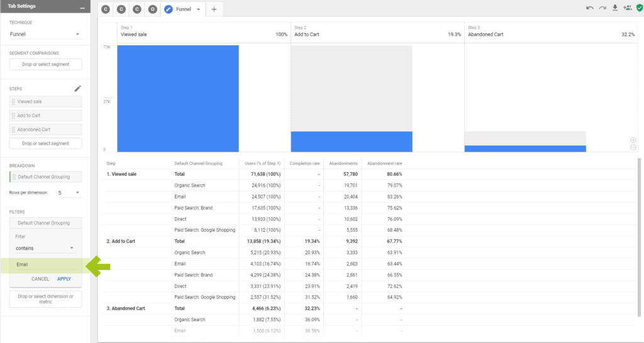Open the Rows per dimension dropdown

click(x=69, y=192)
